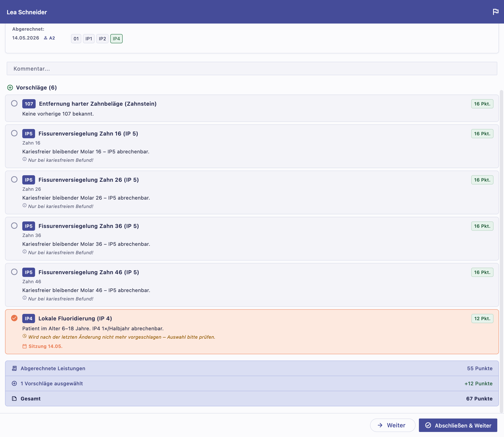This screenshot has width=504, height=437.
Task: Click the vertical scrollbar on the right
Action: point(501,251)
